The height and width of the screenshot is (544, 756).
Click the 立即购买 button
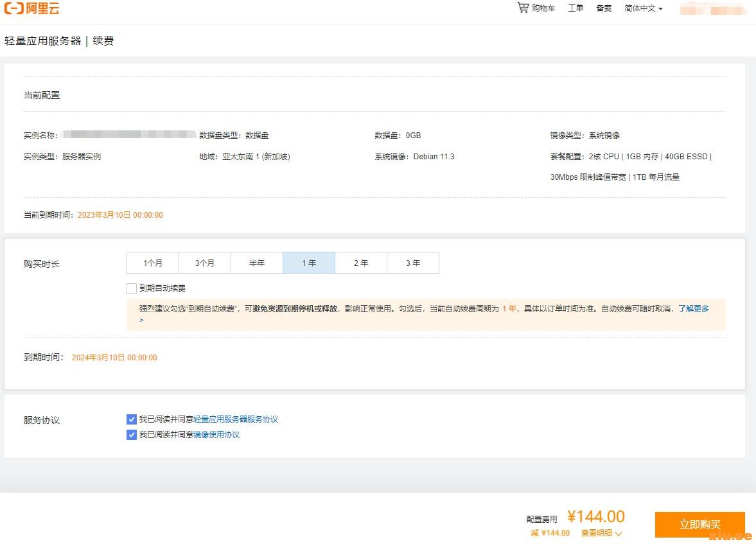[699, 525]
